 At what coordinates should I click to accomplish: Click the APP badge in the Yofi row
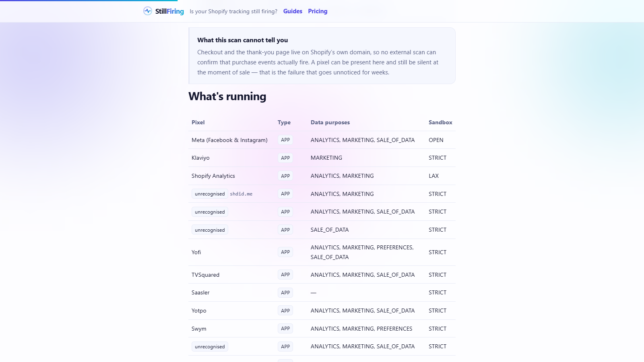pos(285,252)
